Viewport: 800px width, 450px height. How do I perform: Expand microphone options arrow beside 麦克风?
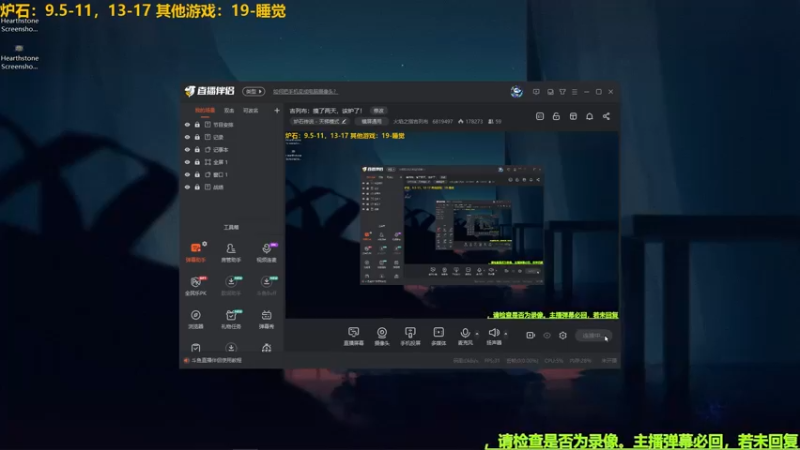pos(477,334)
